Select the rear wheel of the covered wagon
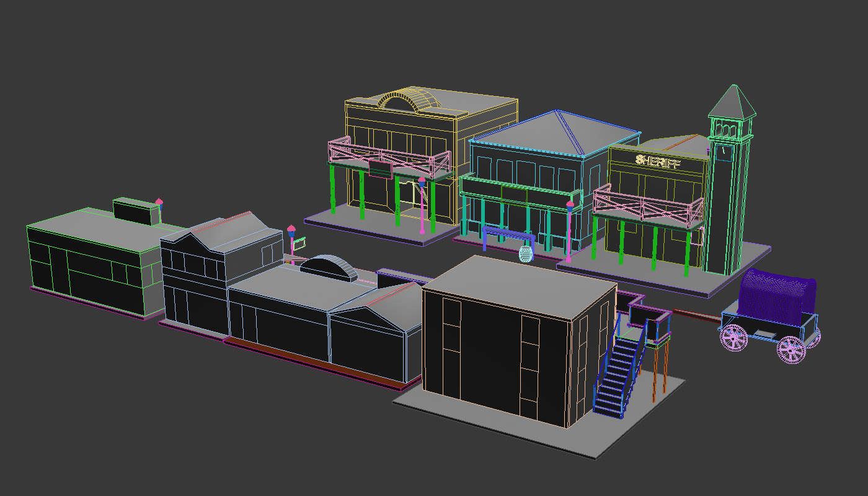This screenshot has height=496, width=868. tap(790, 350)
